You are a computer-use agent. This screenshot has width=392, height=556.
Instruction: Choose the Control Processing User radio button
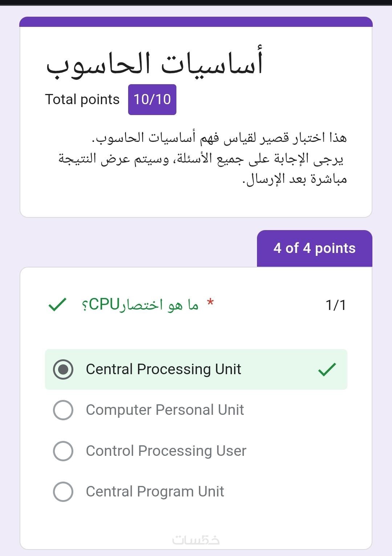[63, 451]
